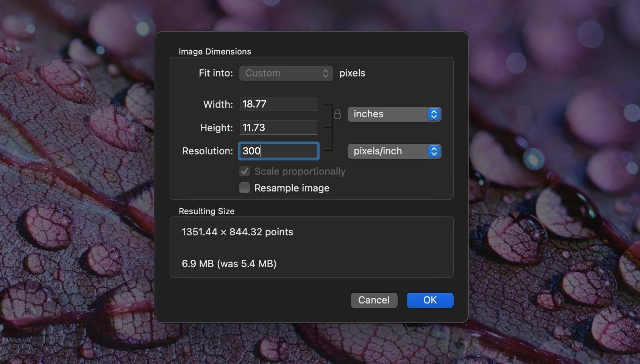Click the Image Dimensions section heading
Image resolution: width=640 pixels, height=364 pixels.
[215, 51]
